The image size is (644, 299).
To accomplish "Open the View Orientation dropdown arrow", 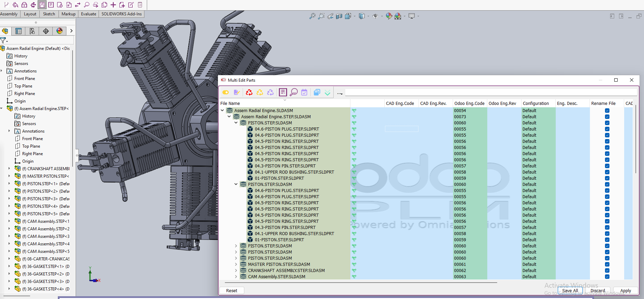I will [355, 16].
